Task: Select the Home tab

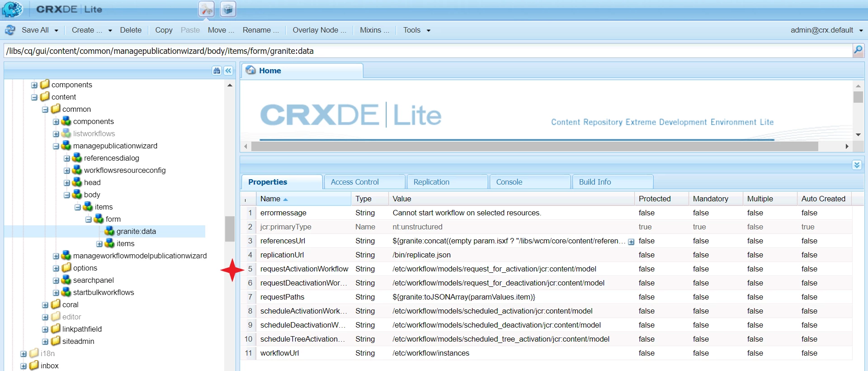Action: coord(302,71)
